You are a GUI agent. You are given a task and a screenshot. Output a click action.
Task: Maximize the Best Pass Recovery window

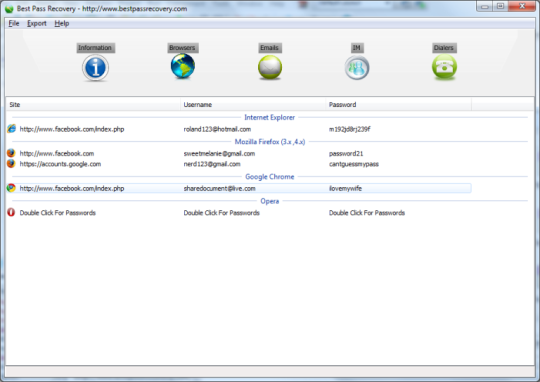pyautogui.click(x=500, y=6)
